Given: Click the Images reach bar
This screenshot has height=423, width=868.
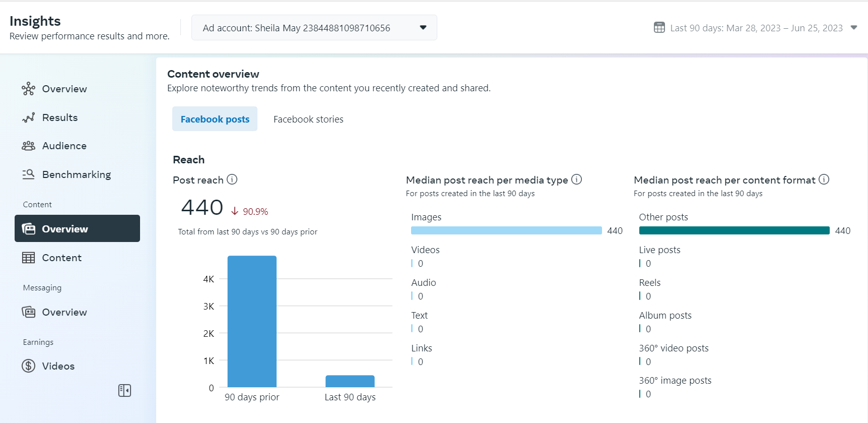Looking at the screenshot, I should (506, 230).
